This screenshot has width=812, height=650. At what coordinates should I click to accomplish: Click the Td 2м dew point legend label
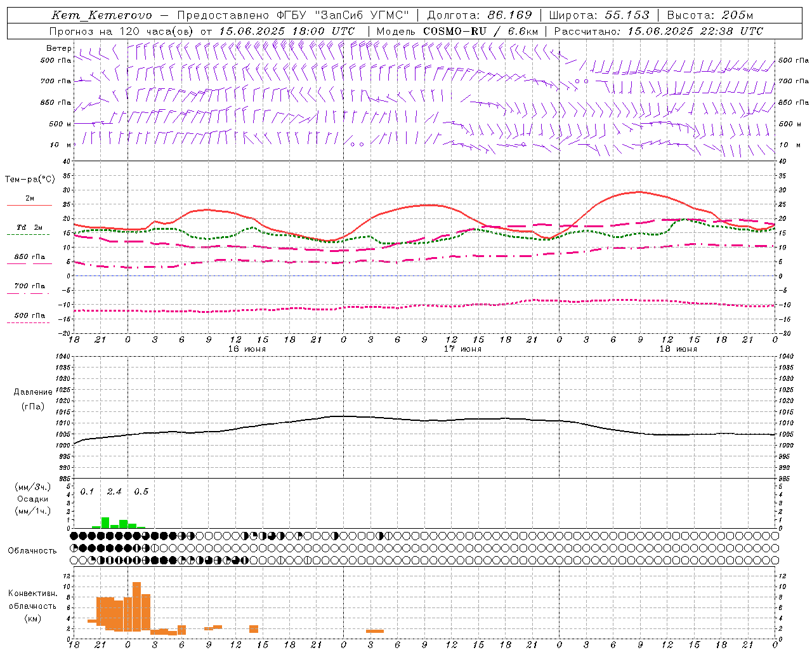point(30,227)
